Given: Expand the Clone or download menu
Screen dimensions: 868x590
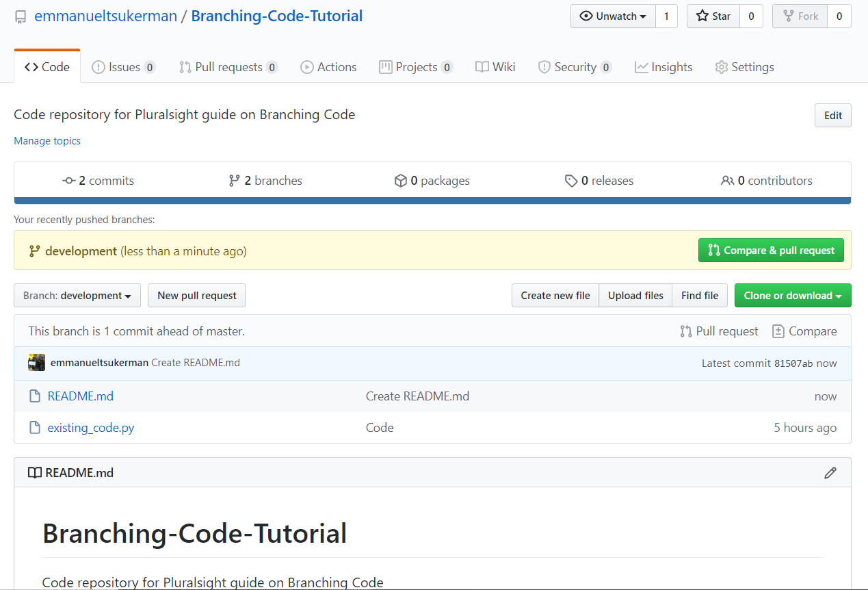Looking at the screenshot, I should coord(793,296).
